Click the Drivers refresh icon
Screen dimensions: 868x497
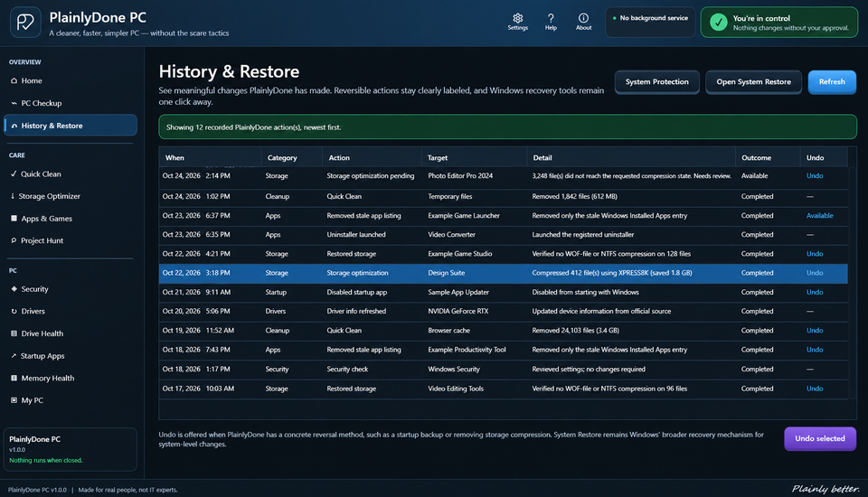[x=14, y=311]
